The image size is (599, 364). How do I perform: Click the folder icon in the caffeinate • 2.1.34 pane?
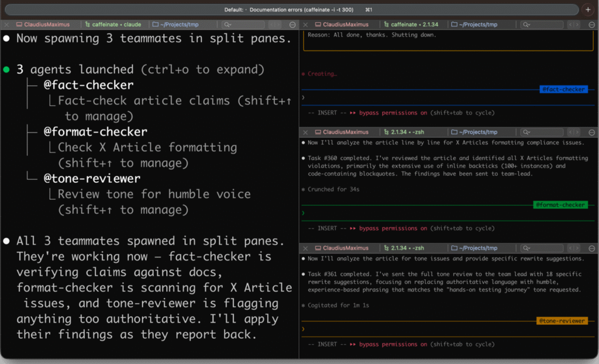click(x=454, y=25)
